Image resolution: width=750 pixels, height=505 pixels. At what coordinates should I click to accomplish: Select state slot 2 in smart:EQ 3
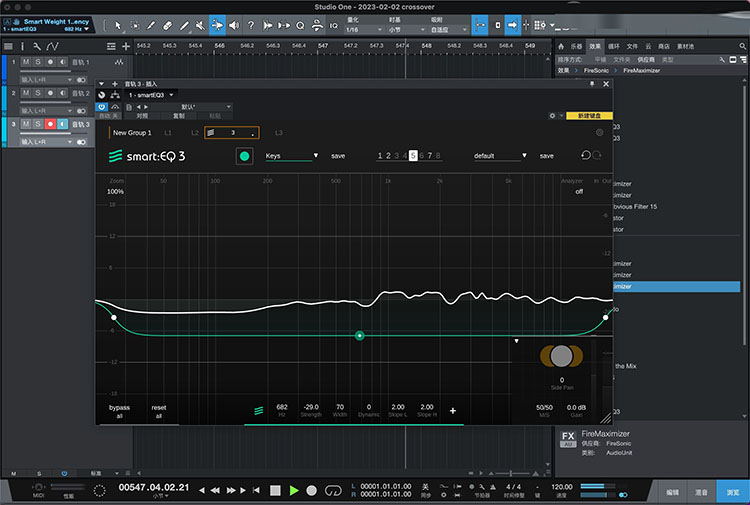(388, 155)
